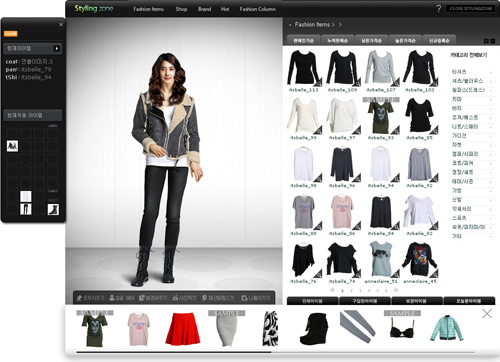This screenshot has height=362, width=500.
Task: Open the Fashion Column menu
Action: 258,9
